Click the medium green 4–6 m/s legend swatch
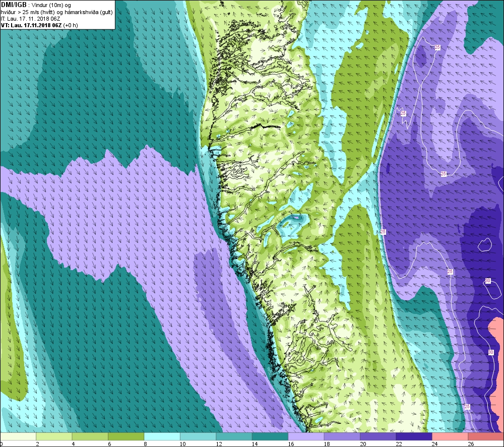This screenshot has height=447, width=504. click(90, 436)
